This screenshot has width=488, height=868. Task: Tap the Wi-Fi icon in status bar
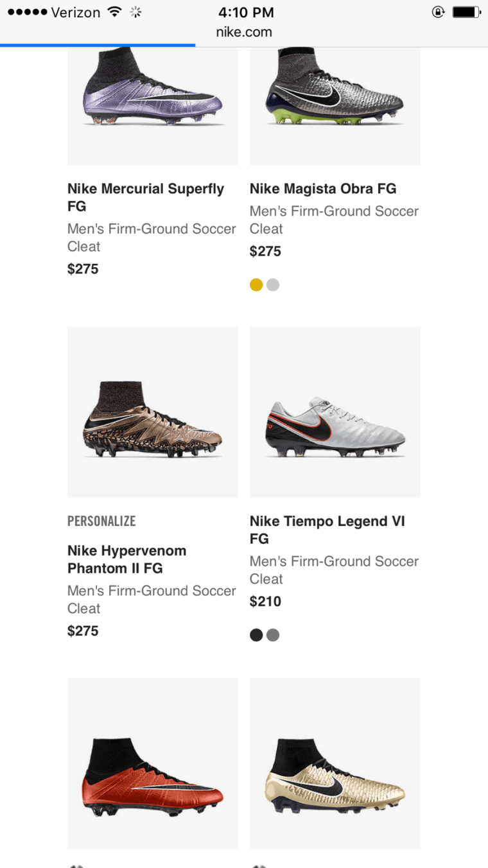pyautogui.click(x=115, y=12)
